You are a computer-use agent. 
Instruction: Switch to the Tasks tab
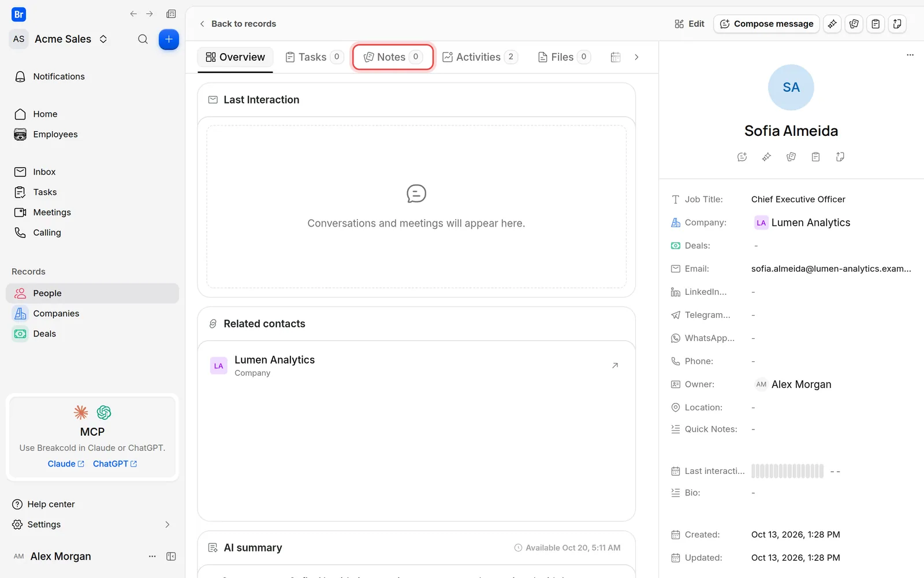[315, 57]
